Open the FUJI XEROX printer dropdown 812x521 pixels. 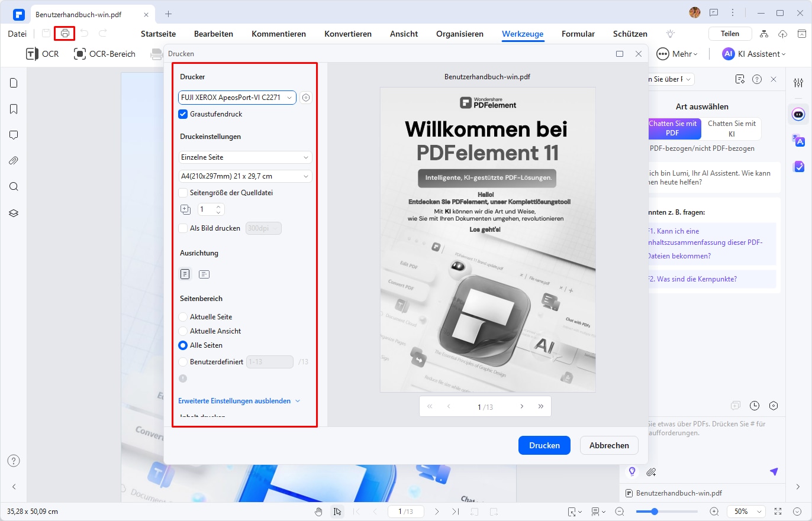(237, 98)
